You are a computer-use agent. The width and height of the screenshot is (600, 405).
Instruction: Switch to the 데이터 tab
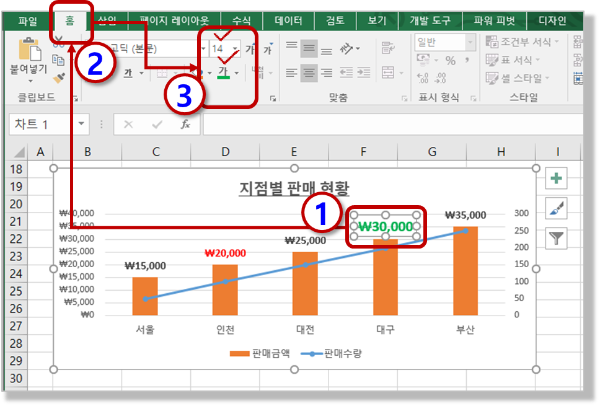(x=289, y=21)
